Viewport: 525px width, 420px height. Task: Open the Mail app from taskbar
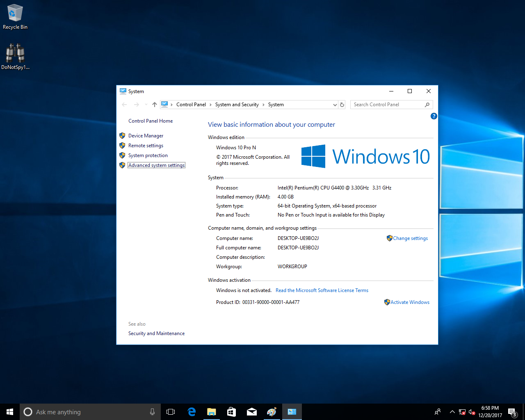point(252,412)
